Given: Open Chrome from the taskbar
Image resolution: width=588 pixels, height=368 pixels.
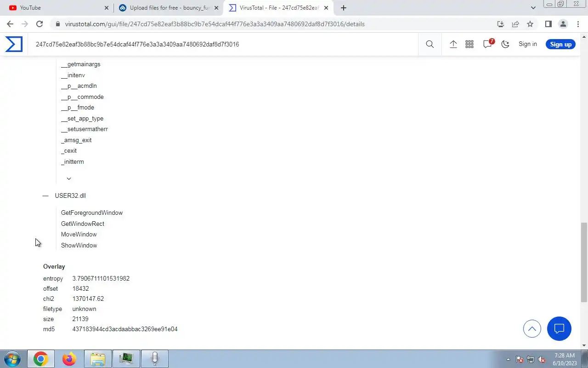Looking at the screenshot, I should pos(40,359).
